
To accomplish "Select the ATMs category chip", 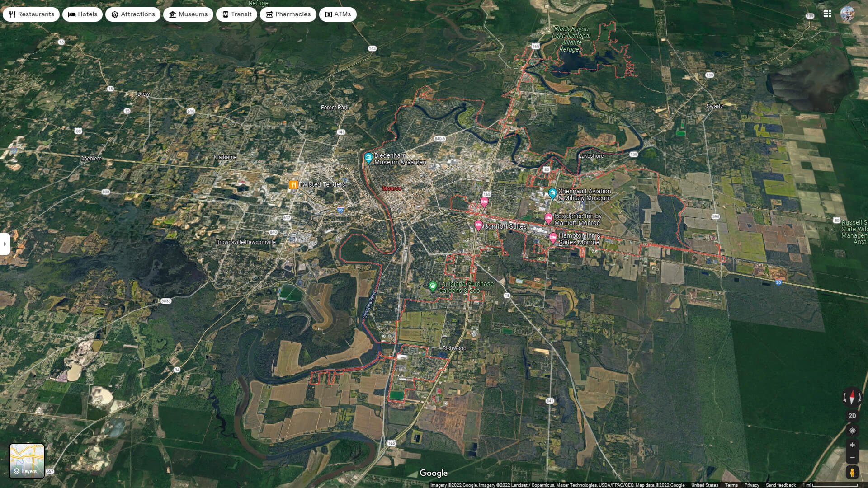I will pyautogui.click(x=337, y=14).
